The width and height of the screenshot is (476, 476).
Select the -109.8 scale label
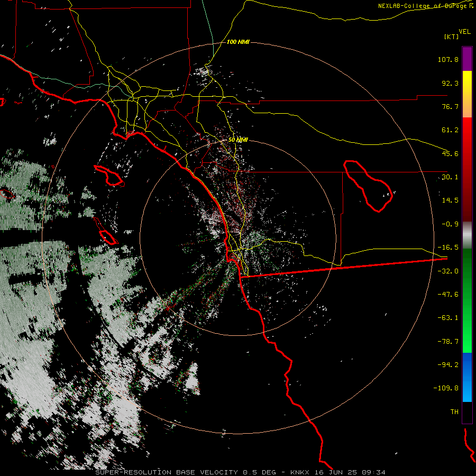click(446, 388)
